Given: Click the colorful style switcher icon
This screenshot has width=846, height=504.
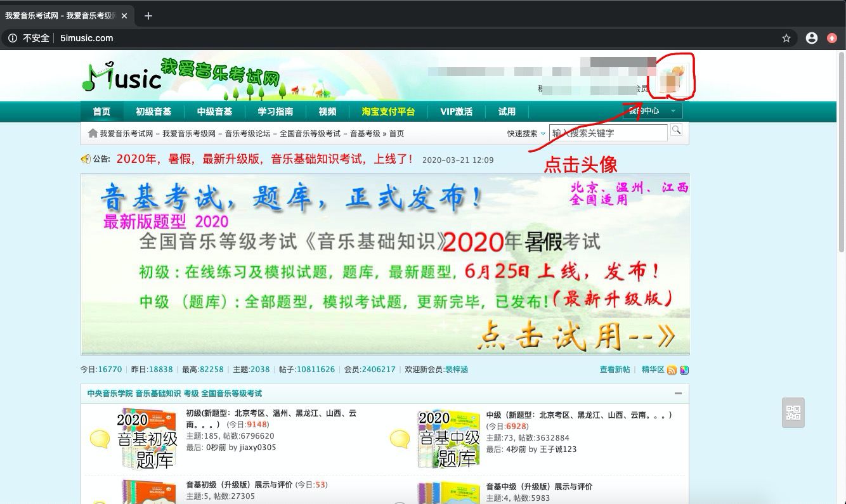Looking at the screenshot, I should click(684, 370).
